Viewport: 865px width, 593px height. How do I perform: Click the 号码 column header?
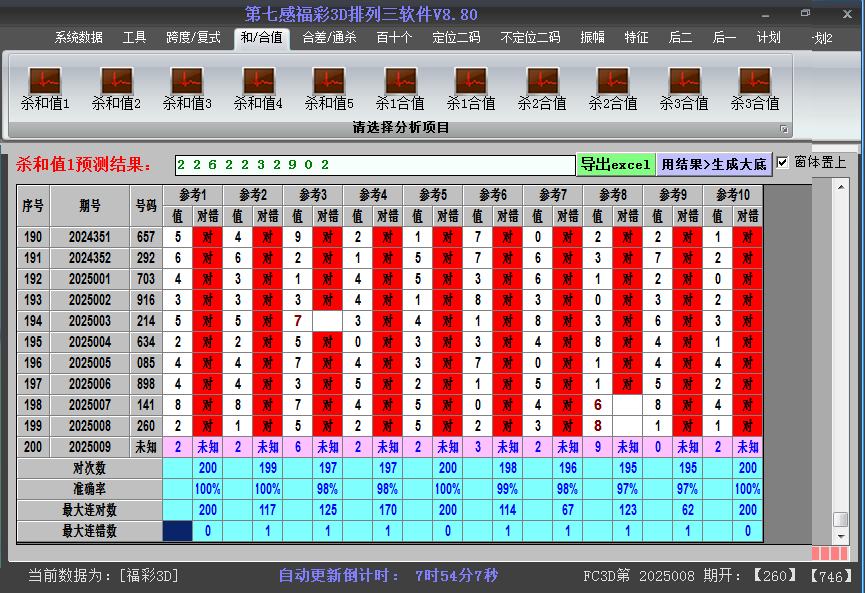[146, 206]
